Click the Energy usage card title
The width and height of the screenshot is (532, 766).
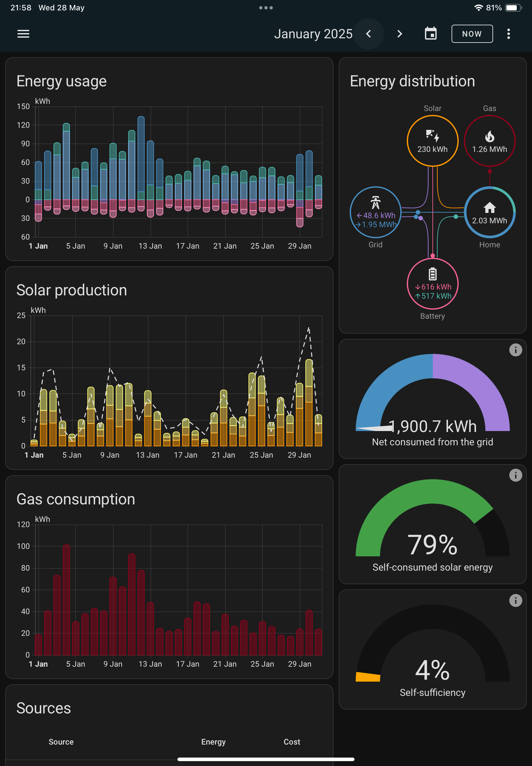62,81
